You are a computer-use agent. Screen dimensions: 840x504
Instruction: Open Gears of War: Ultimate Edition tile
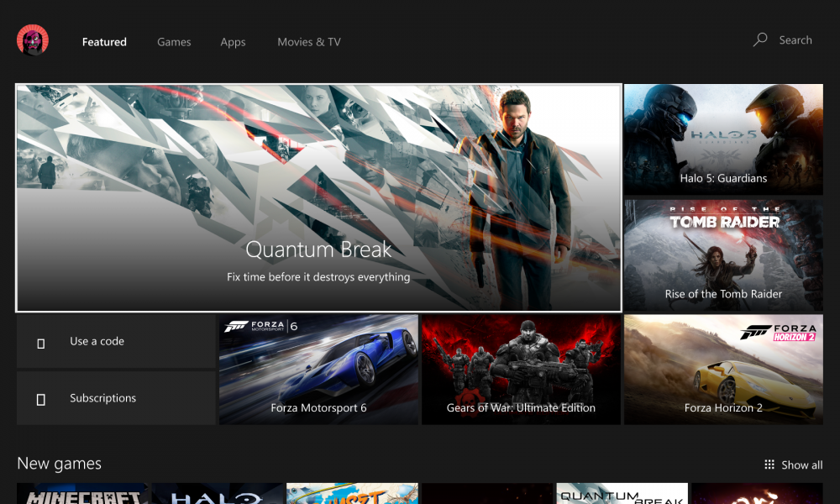click(522, 370)
